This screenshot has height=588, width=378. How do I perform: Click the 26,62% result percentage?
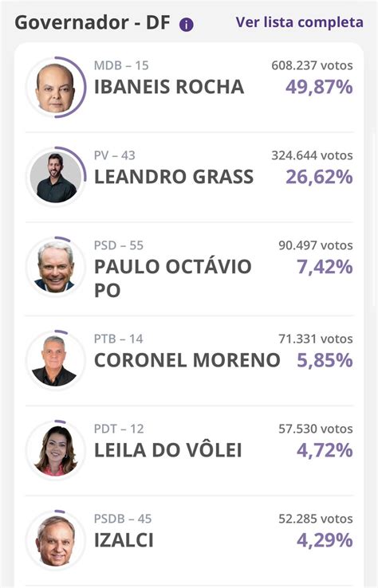point(319,177)
